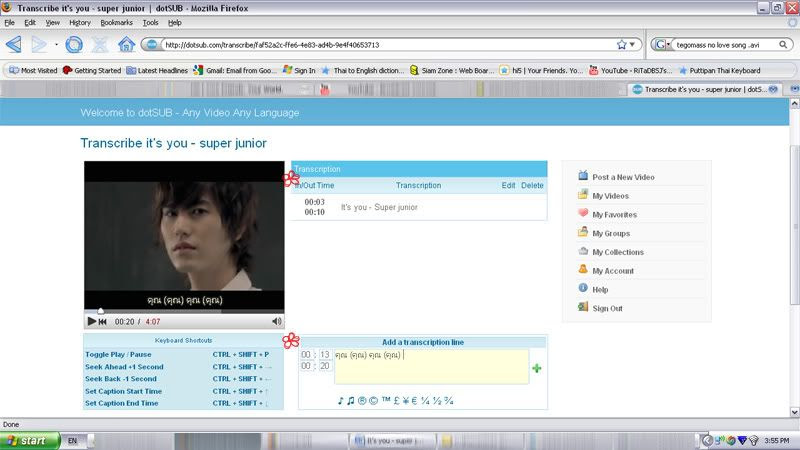Insert one-half ½ symbol
Viewport: 800px width, 450px height.
click(x=437, y=401)
